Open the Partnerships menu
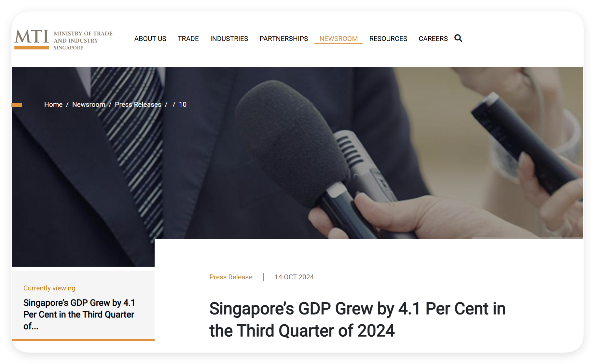Screen dimensions: 595x364 (x=284, y=39)
